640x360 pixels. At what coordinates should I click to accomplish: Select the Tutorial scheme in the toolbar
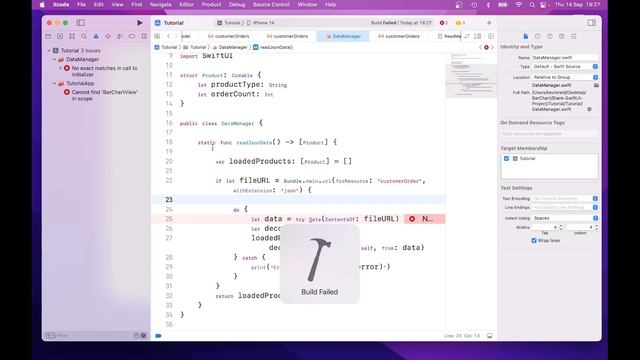click(230, 23)
